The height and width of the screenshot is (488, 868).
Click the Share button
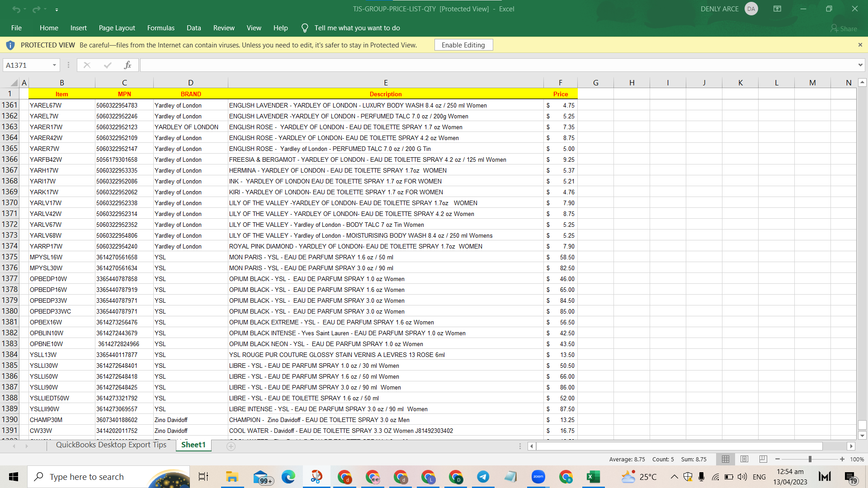pos(844,28)
